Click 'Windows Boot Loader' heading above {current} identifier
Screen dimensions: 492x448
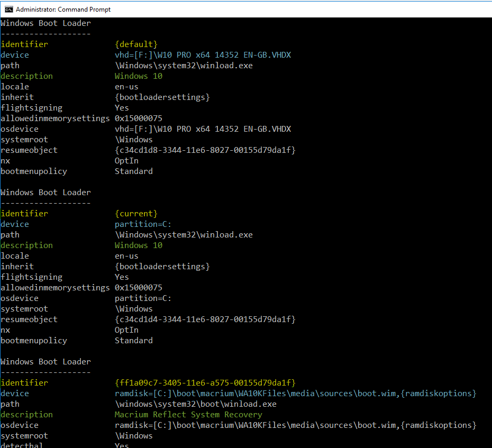click(x=46, y=193)
